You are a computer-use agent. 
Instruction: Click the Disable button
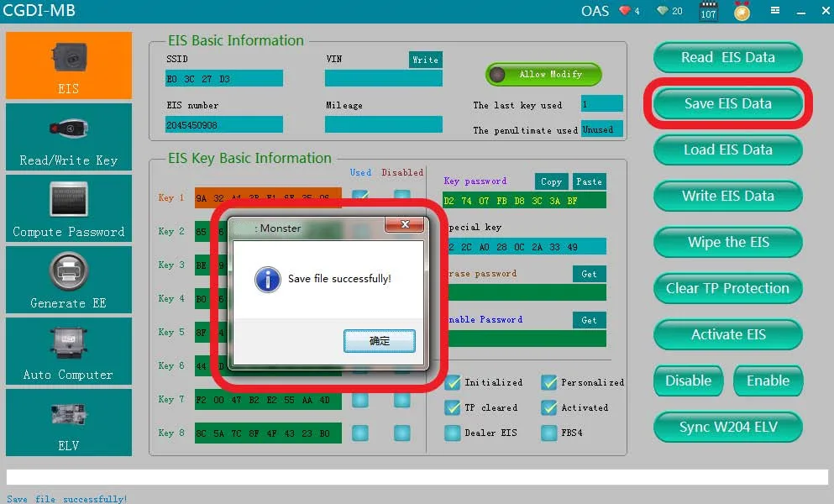tap(688, 381)
